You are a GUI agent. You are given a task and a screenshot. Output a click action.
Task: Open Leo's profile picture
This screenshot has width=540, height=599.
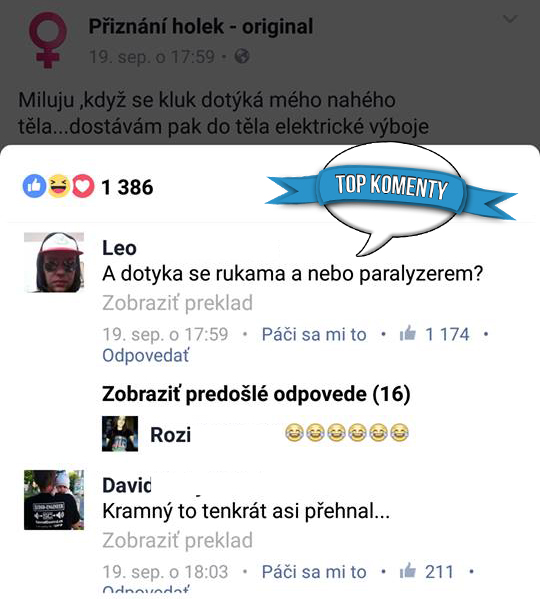[x=54, y=262]
